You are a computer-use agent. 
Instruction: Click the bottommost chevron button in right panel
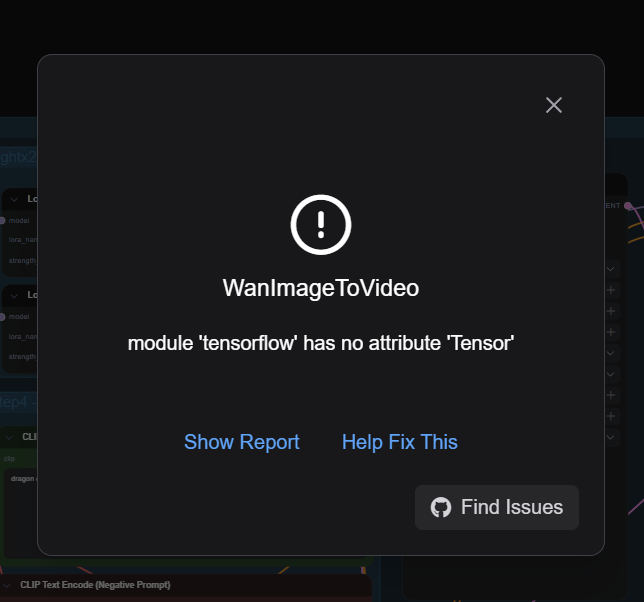click(611, 437)
